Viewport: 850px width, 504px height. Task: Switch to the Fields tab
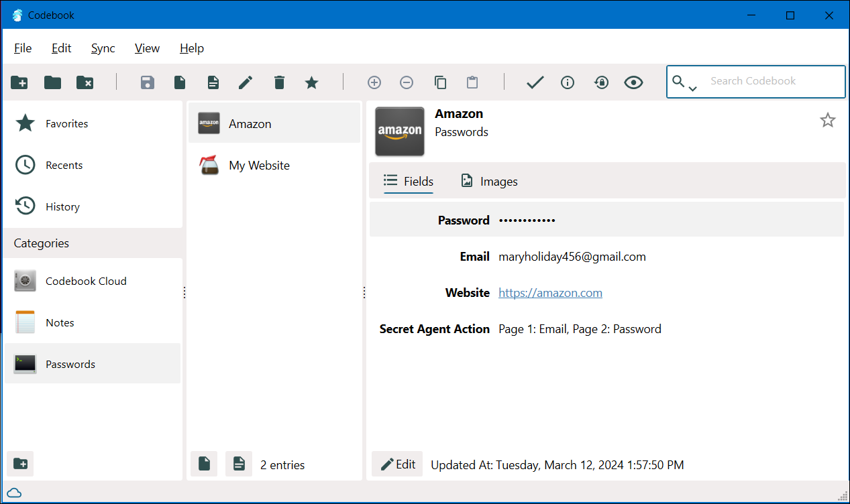click(409, 181)
